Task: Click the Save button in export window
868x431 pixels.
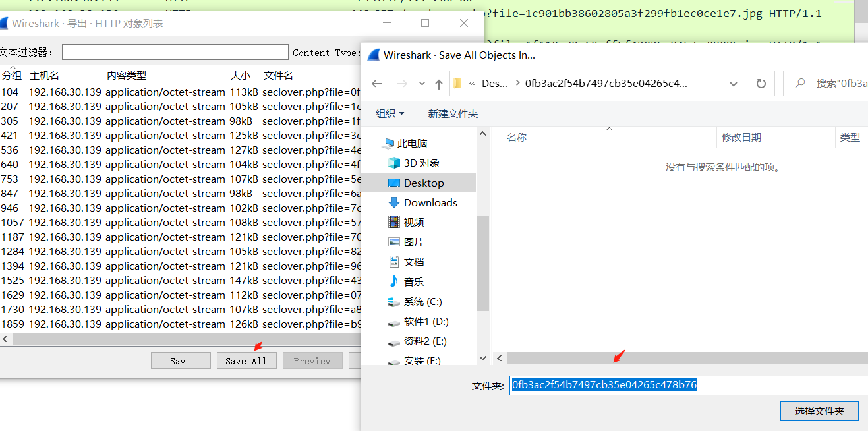Action: pyautogui.click(x=181, y=360)
